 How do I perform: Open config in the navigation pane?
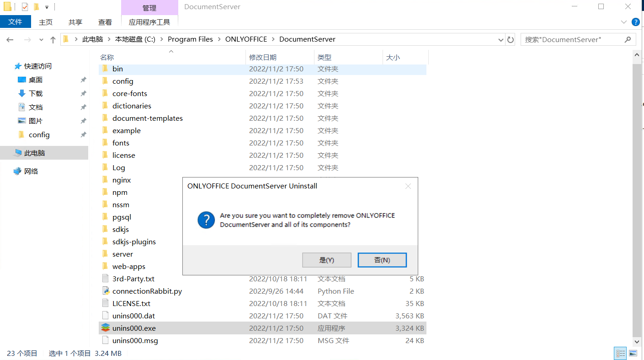39,135
